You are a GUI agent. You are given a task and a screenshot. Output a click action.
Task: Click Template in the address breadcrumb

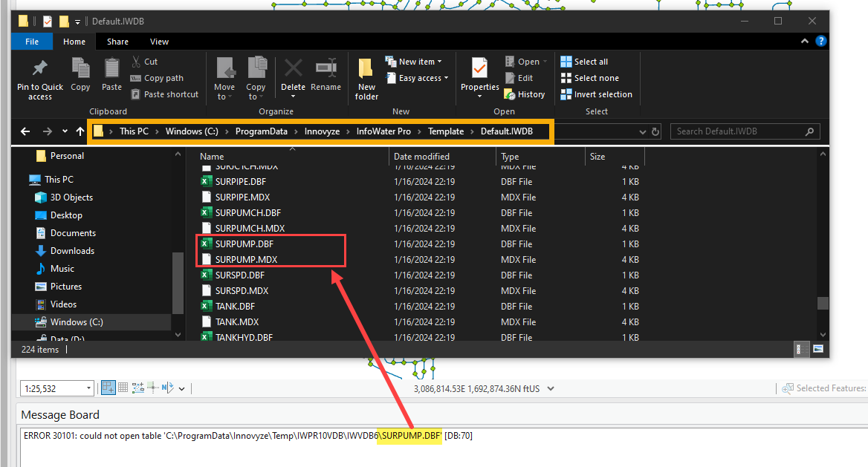(446, 131)
